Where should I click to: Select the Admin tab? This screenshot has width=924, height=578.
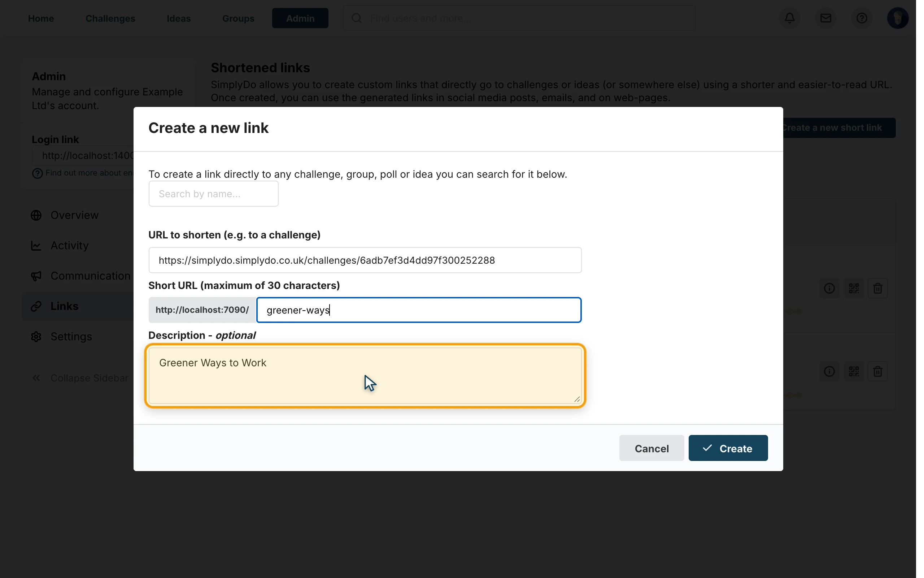click(300, 18)
